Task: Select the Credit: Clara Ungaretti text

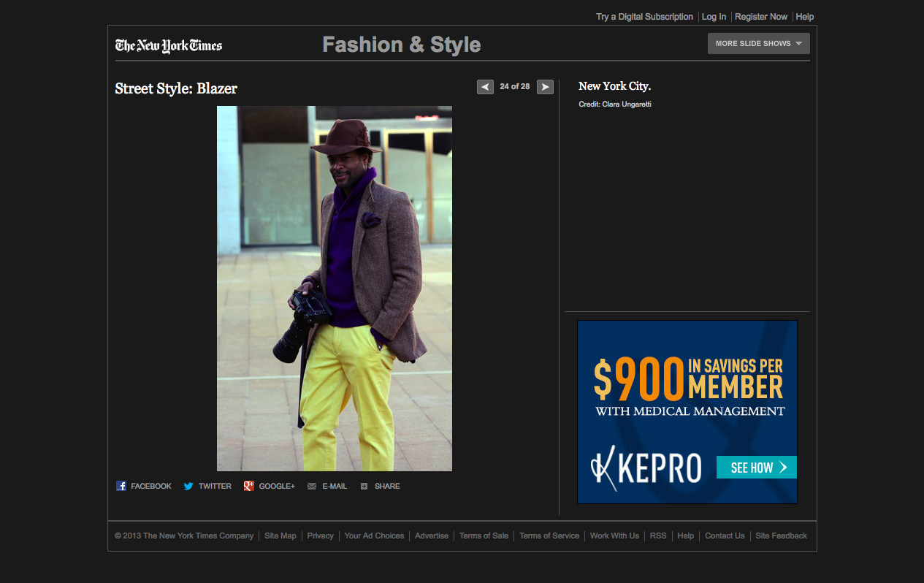Action: [615, 104]
